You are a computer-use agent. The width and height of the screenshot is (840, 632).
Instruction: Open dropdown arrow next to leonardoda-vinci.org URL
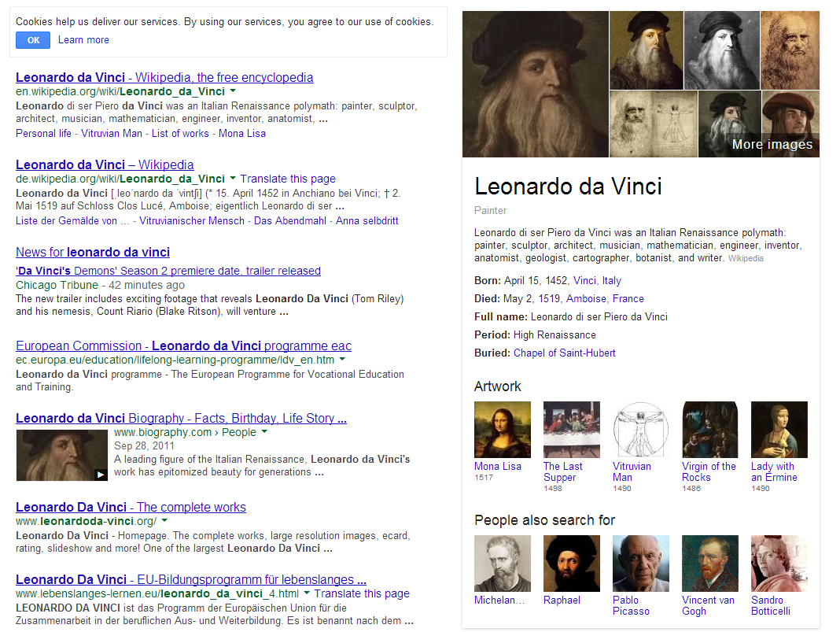[x=164, y=521]
